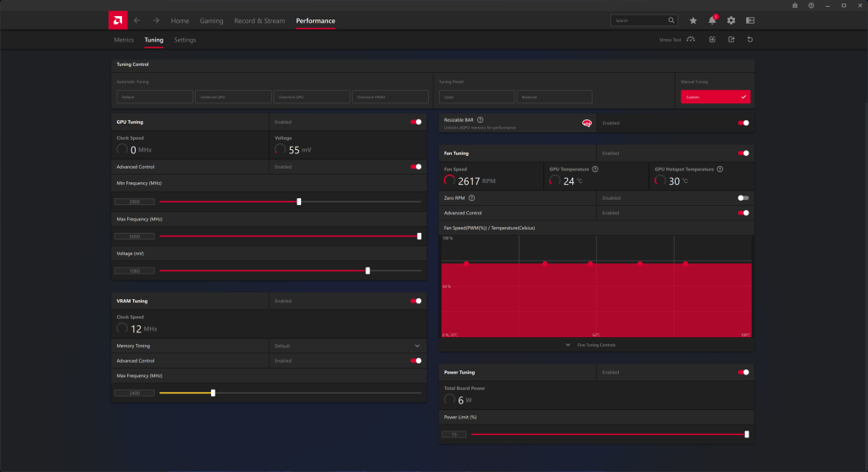This screenshot has width=868, height=472.
Task: Open the favorites star icon
Action: click(x=693, y=20)
